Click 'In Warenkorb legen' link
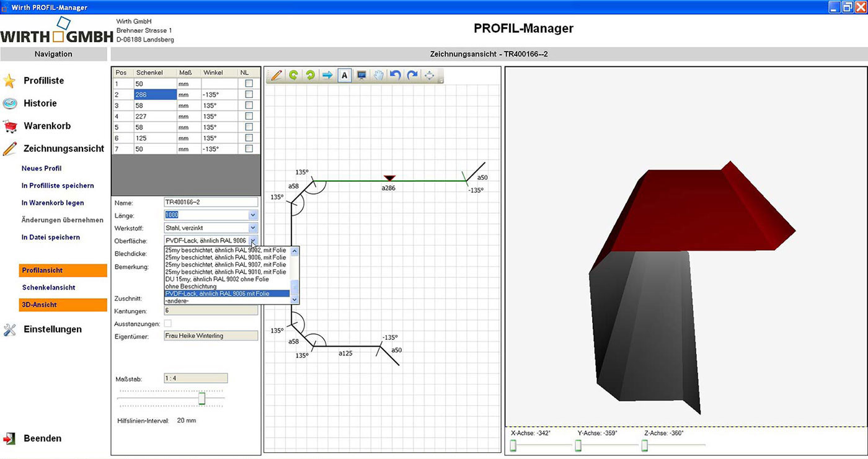 pyautogui.click(x=53, y=203)
